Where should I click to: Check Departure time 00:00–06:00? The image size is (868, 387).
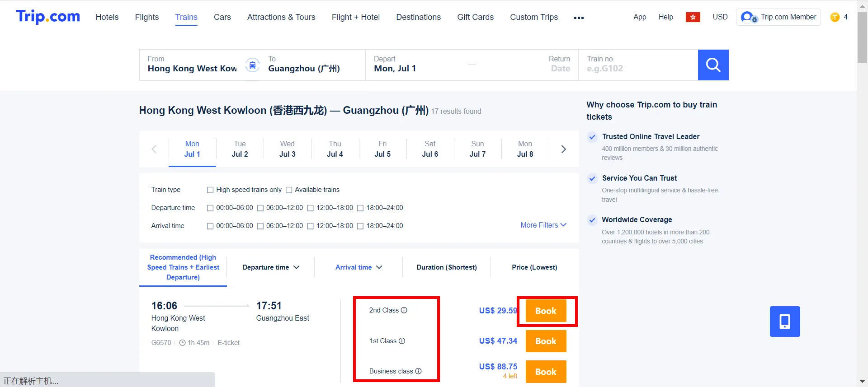(210, 208)
